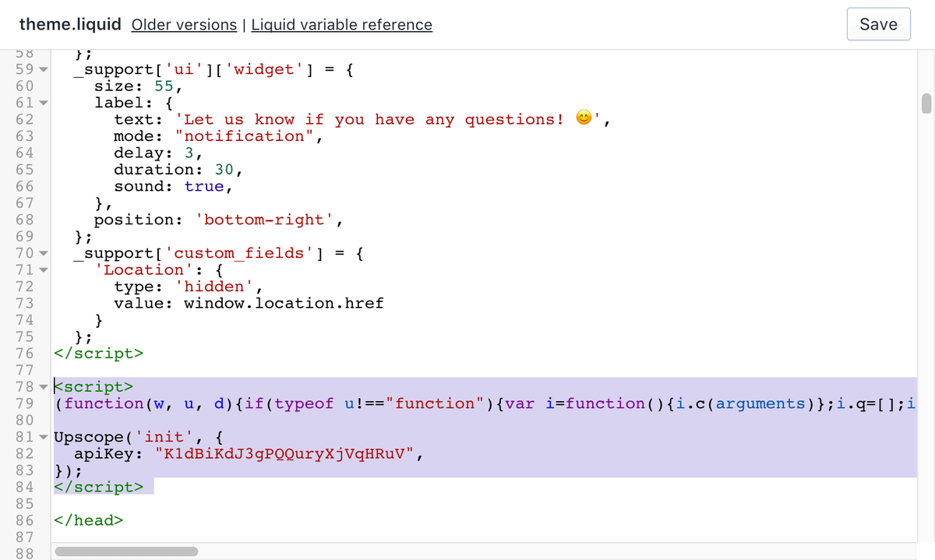
Task: Click line number 62 in the gutter
Action: pos(24,120)
